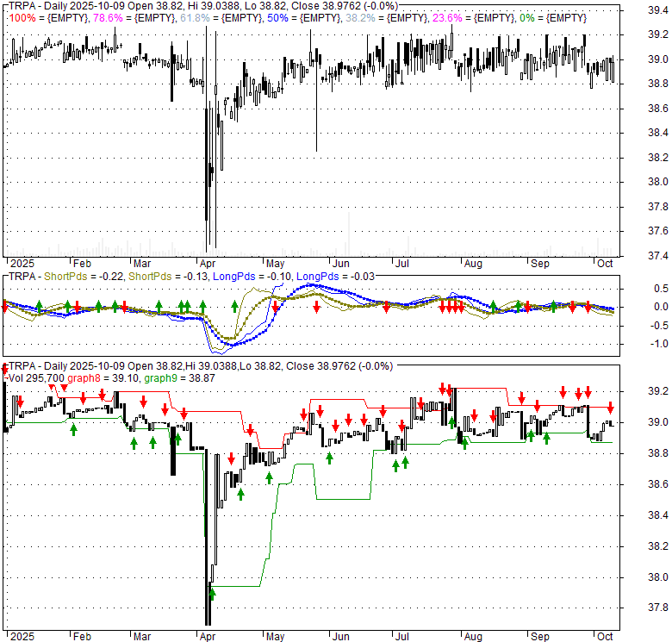Click the top chart TRPA Daily title text
This screenshot has height=642, width=672.
coord(203,6)
